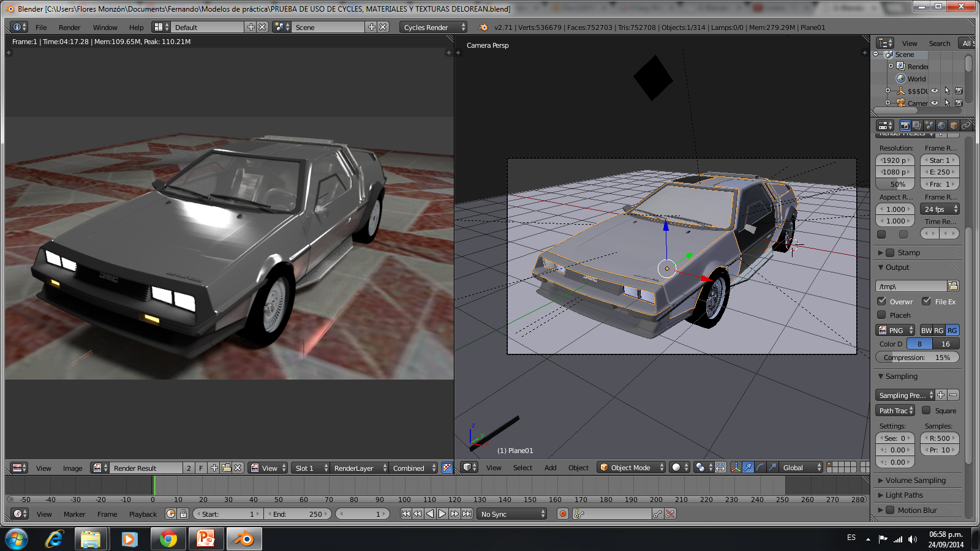The width and height of the screenshot is (980, 551).
Task: Enable the Placeholders checkbox
Action: [x=882, y=315]
